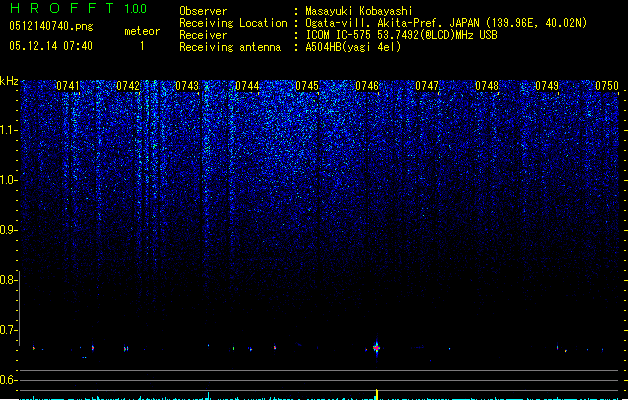Click the 'Receiver' field label
The height and width of the screenshot is (400, 629).
click(203, 35)
